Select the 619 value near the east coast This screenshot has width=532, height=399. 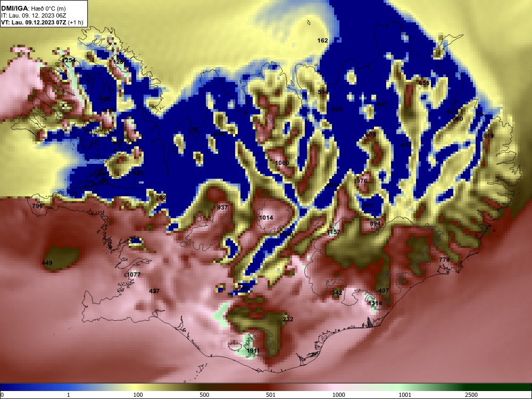[x=488, y=136]
